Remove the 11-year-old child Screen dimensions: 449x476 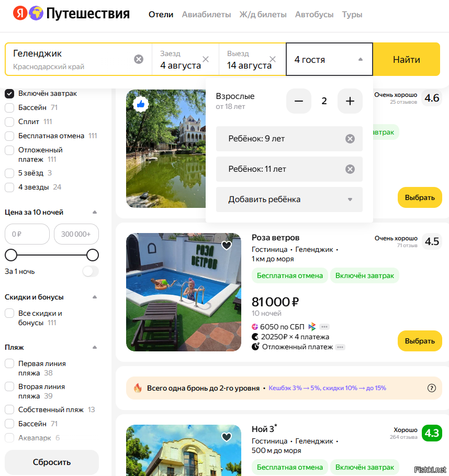tap(350, 169)
